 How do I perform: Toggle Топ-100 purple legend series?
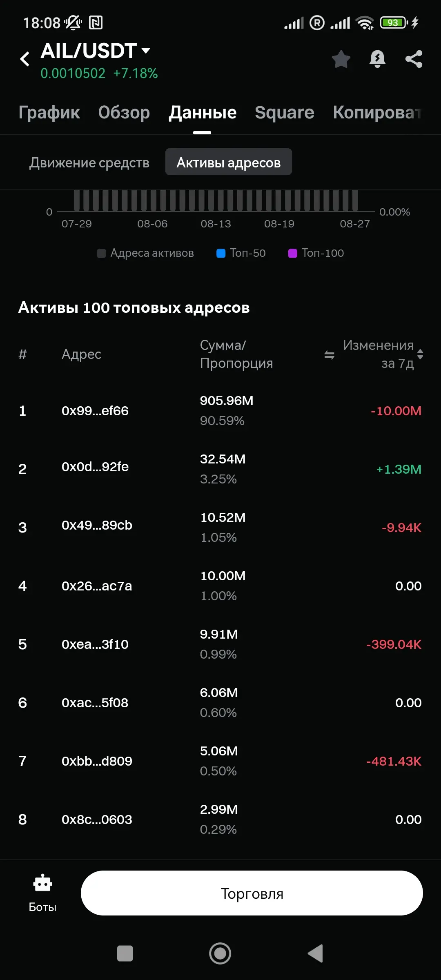[316, 253]
